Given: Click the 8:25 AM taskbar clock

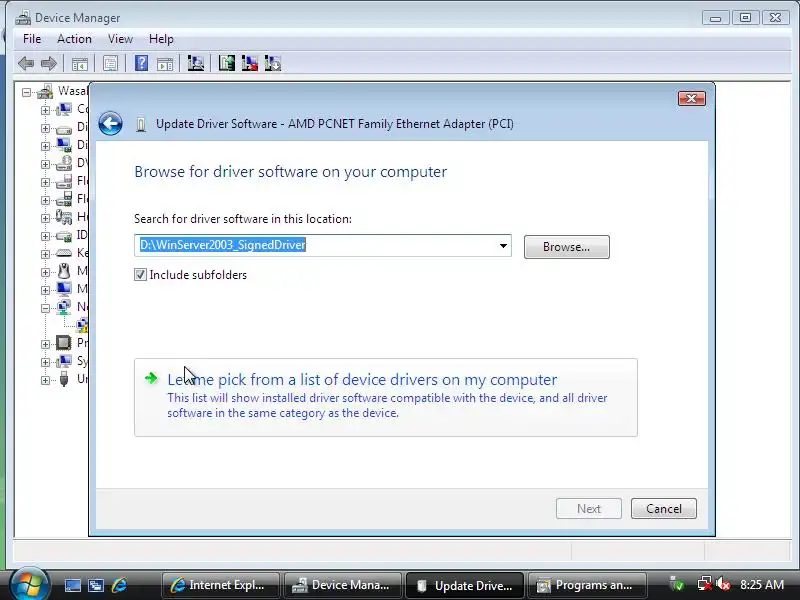Looking at the screenshot, I should 762,585.
